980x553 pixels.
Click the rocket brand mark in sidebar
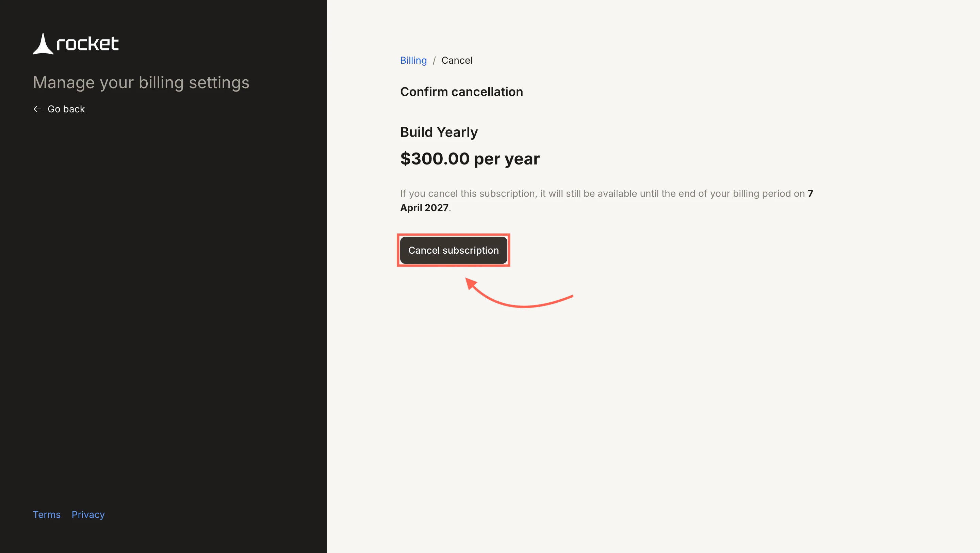(x=75, y=43)
